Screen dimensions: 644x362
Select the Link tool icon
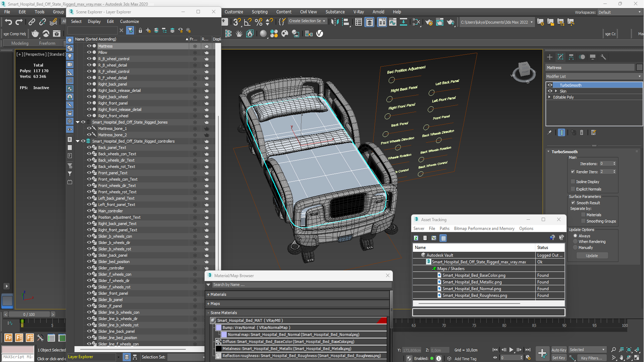[x=32, y=22]
